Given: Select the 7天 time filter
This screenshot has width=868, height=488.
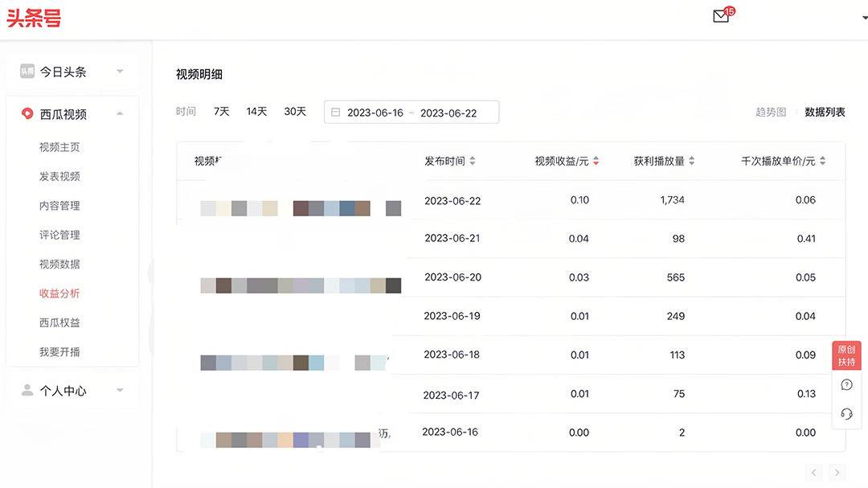Looking at the screenshot, I should (221, 111).
